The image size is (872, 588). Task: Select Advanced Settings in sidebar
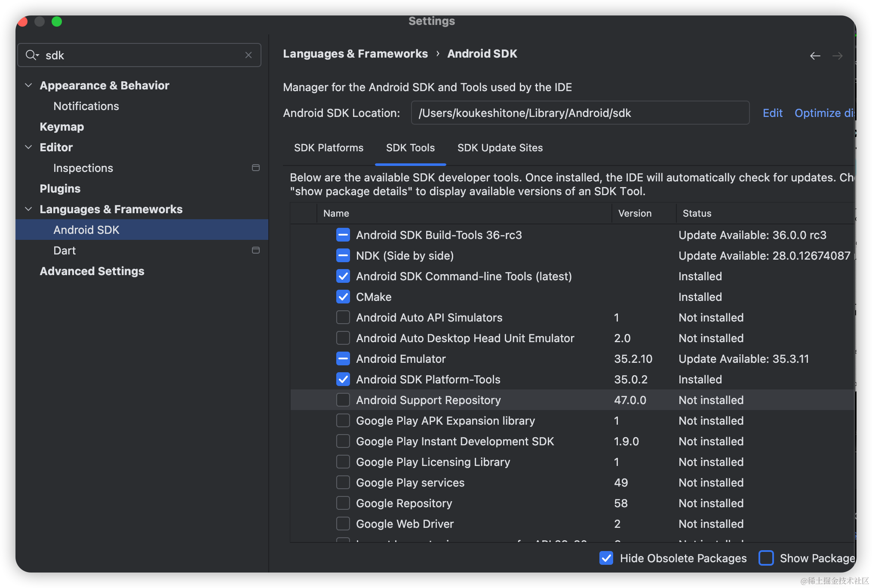(x=92, y=271)
